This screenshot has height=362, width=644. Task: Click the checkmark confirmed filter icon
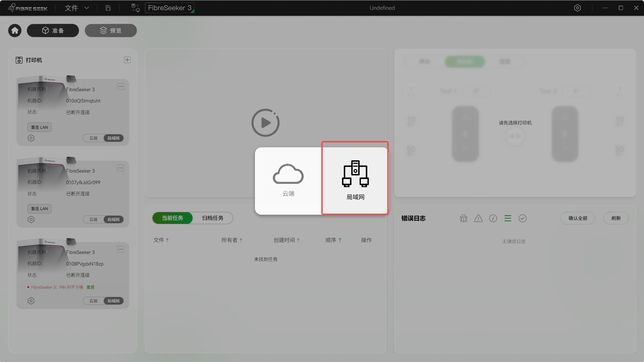tap(523, 218)
